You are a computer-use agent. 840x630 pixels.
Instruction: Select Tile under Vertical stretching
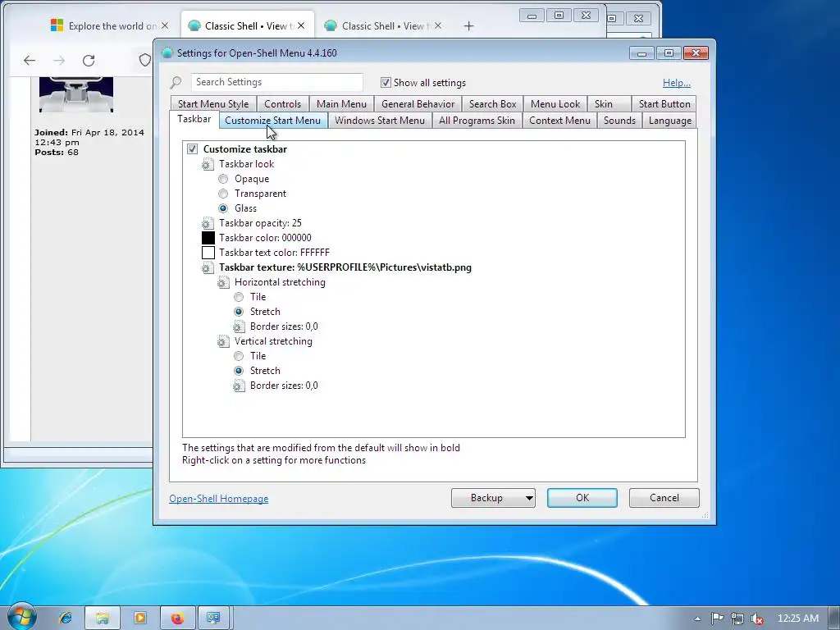click(239, 356)
